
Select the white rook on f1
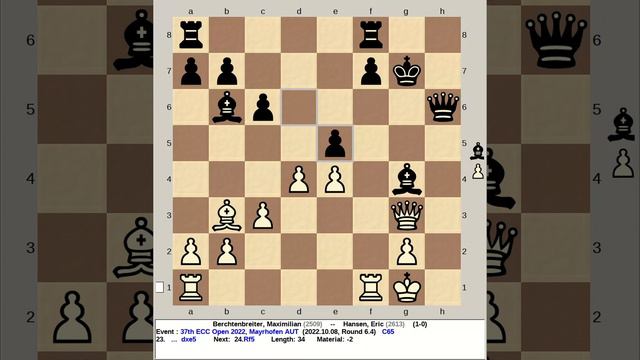click(x=371, y=287)
